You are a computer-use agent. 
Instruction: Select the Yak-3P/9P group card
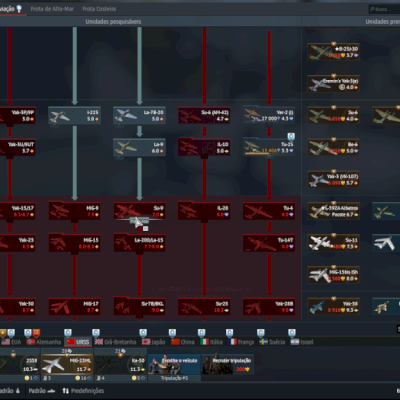(x=18, y=115)
